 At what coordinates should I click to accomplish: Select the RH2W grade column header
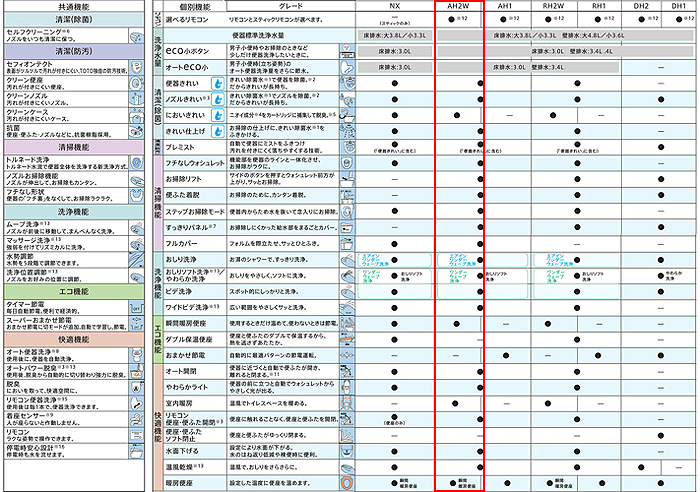(x=555, y=6)
